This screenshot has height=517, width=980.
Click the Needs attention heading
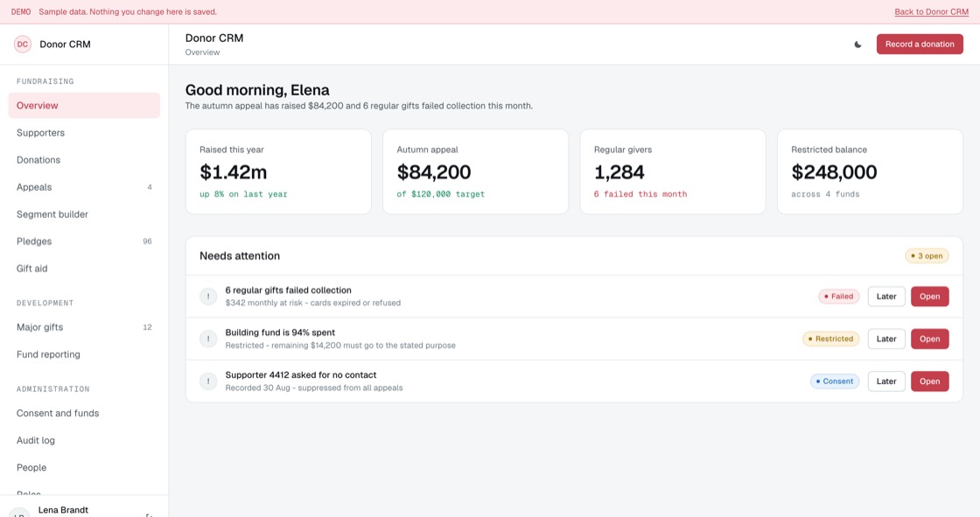[x=240, y=255]
